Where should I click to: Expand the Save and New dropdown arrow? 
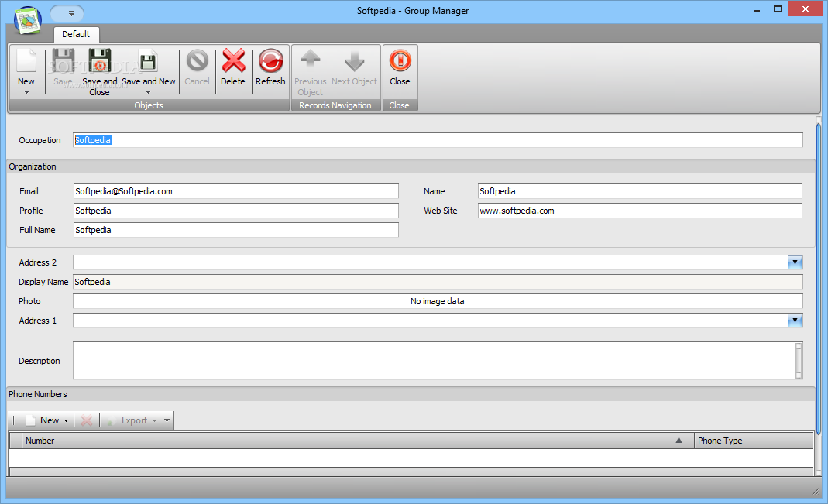149,92
